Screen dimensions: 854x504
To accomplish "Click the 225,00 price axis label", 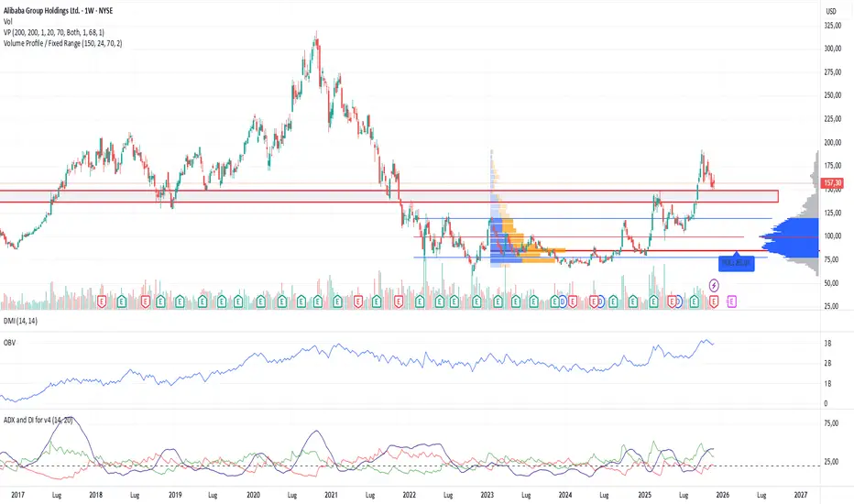I will tap(833, 119).
